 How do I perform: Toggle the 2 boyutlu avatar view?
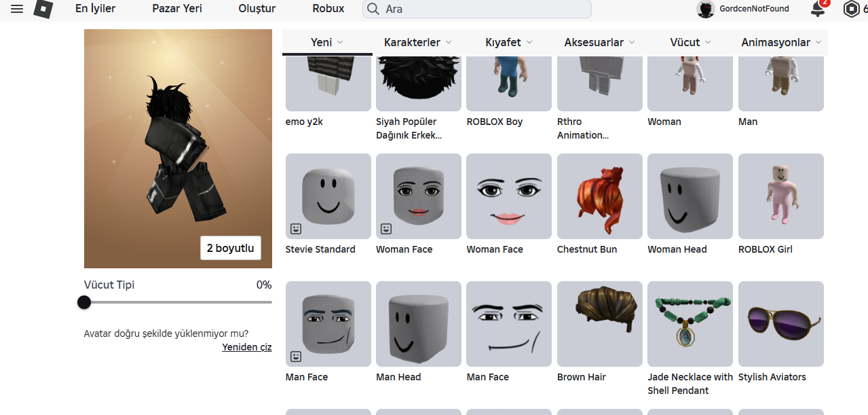pyautogui.click(x=231, y=248)
